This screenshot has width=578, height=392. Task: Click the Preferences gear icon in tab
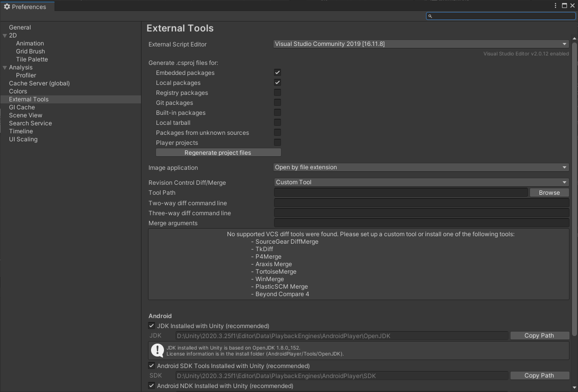click(x=6, y=6)
